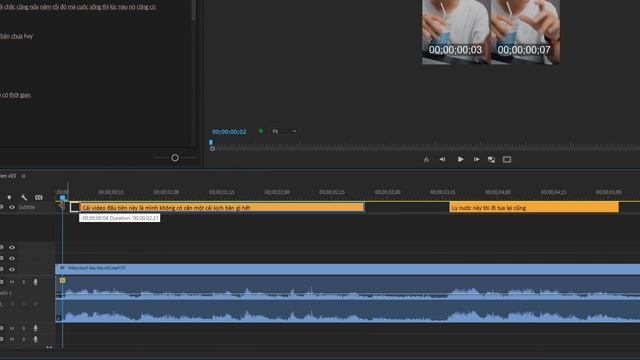Enable voice-over record mic on third audio track
640x360 pixels.
pyautogui.click(x=36, y=339)
